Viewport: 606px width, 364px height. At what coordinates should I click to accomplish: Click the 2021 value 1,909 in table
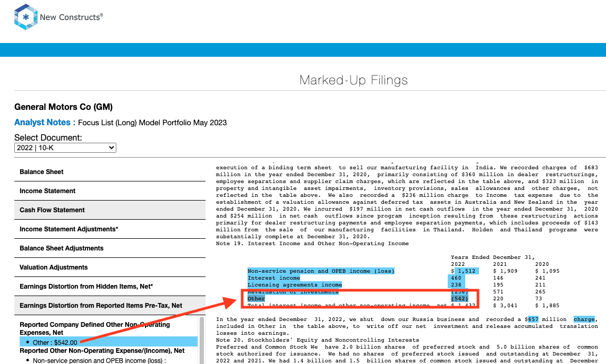pyautogui.click(x=505, y=271)
